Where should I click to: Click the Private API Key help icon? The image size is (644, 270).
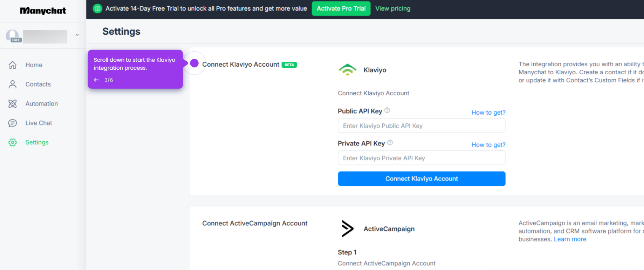tap(390, 143)
